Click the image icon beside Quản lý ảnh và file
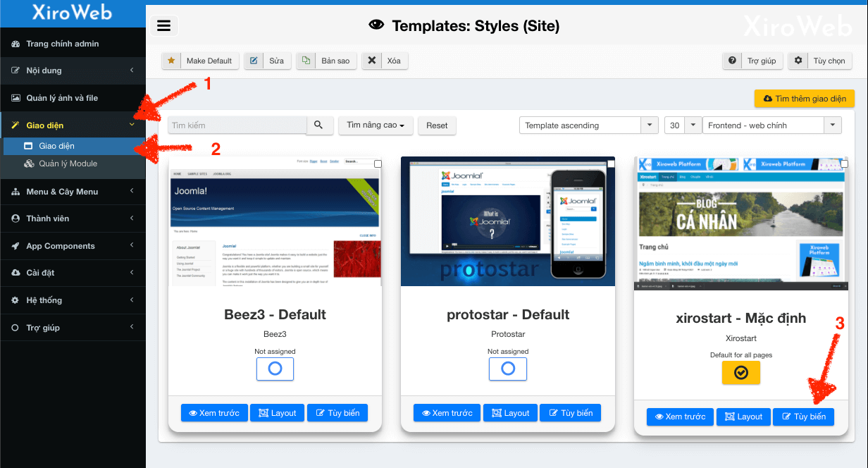Screen dimensions: 868x468 [16, 98]
